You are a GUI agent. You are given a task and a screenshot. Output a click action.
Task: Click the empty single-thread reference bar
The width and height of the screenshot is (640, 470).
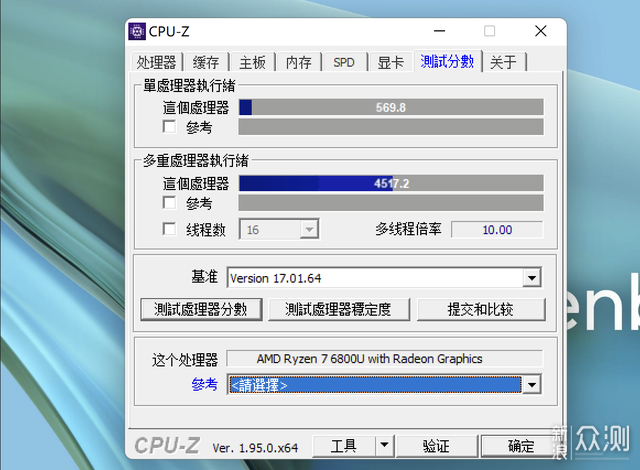[391, 127]
